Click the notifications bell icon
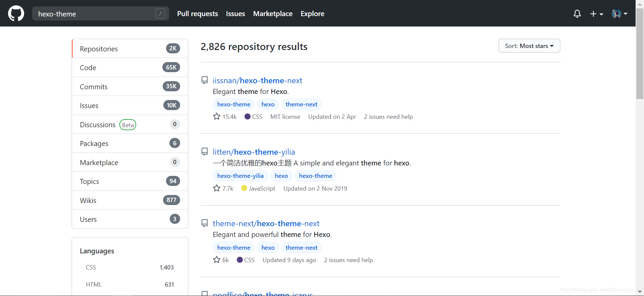 click(x=577, y=14)
